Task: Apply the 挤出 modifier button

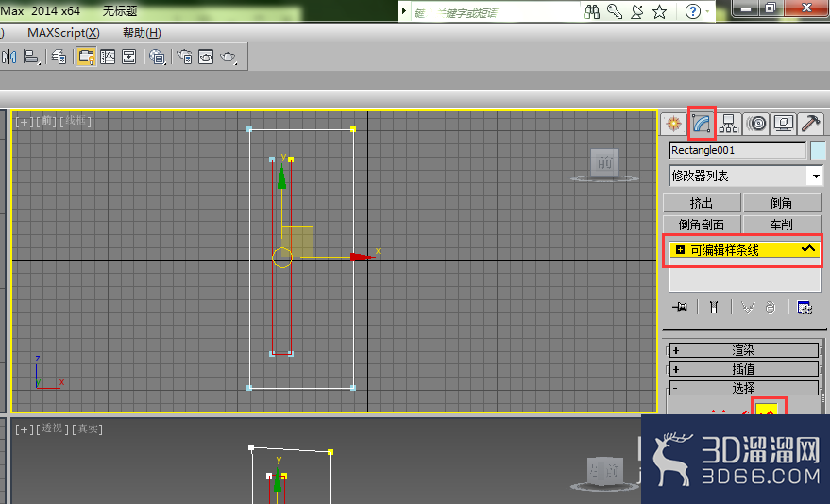Action: (x=702, y=203)
